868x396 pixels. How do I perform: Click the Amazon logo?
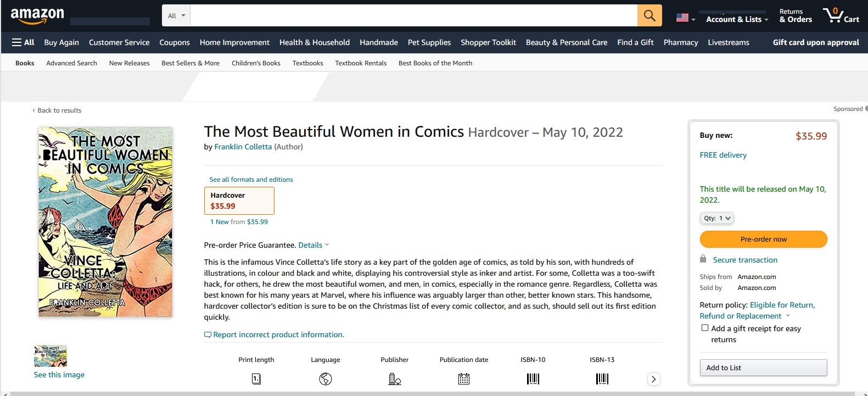pyautogui.click(x=37, y=16)
